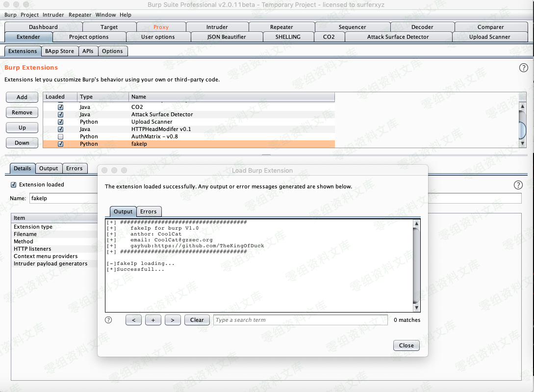Open the Errors tab in the dialog
This screenshot has width=534, height=392.
point(149,211)
